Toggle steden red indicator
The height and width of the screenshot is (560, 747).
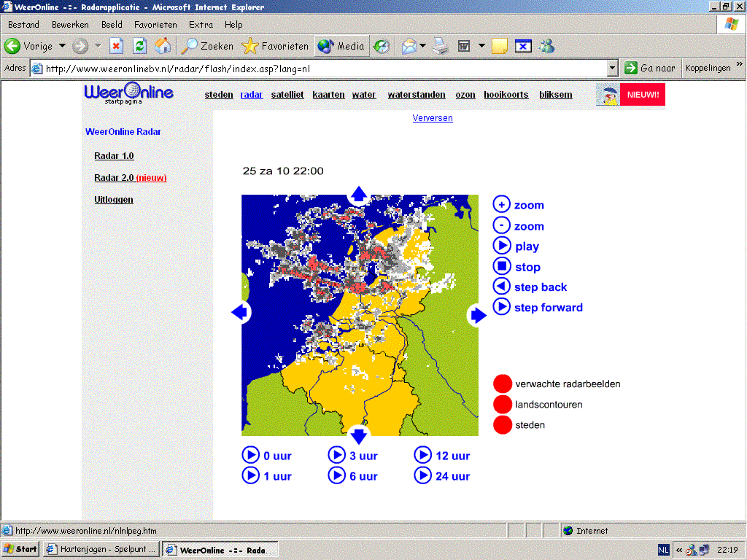(x=502, y=425)
